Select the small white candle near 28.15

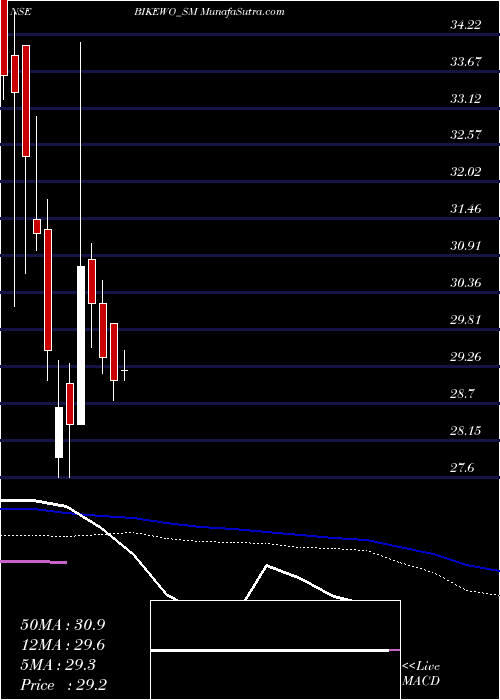[x=59, y=432]
